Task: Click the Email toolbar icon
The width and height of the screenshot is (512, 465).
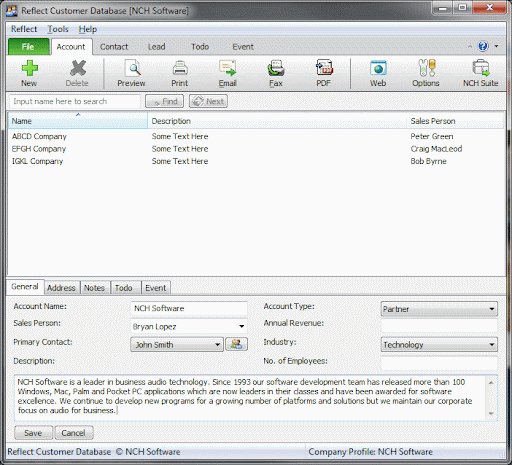Action: [x=228, y=73]
